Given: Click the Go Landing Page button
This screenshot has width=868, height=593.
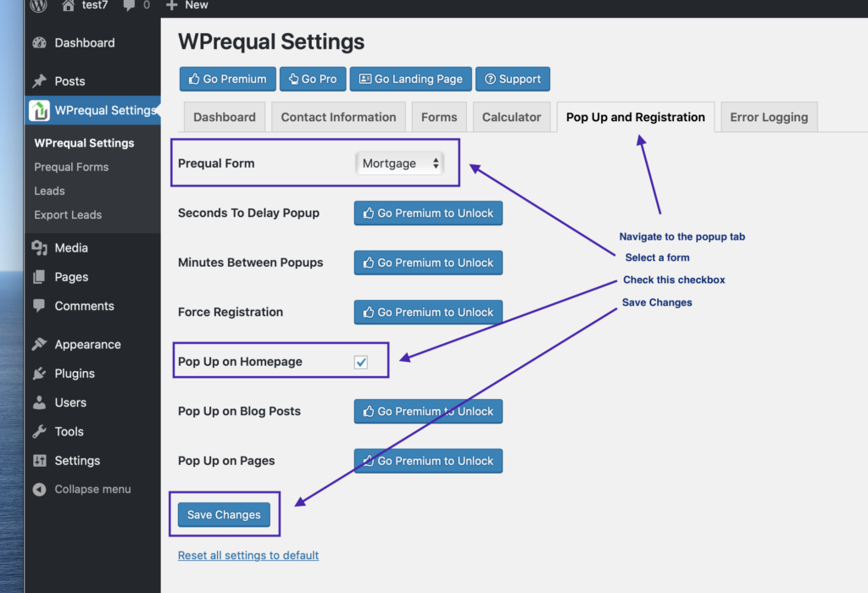Looking at the screenshot, I should pyautogui.click(x=411, y=79).
